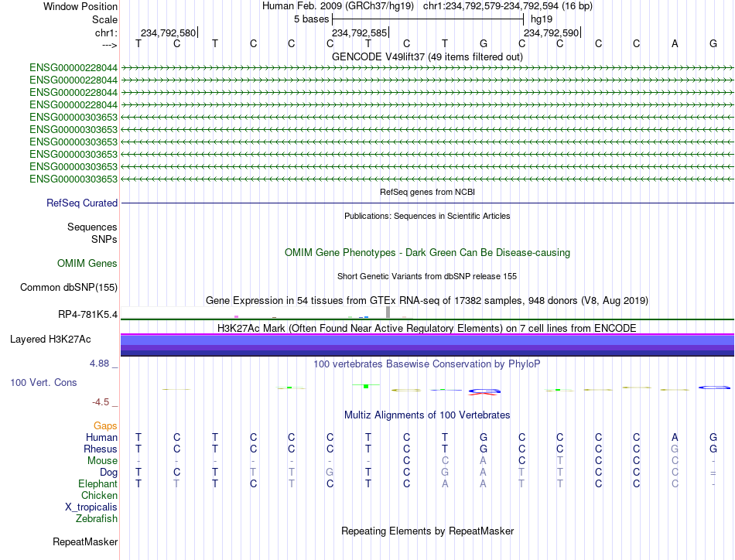Select the Rhesus species row label

[x=101, y=449]
